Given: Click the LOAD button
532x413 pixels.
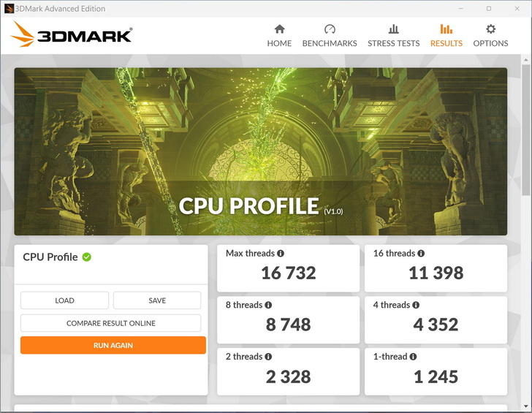Looking at the screenshot, I should tap(64, 300).
